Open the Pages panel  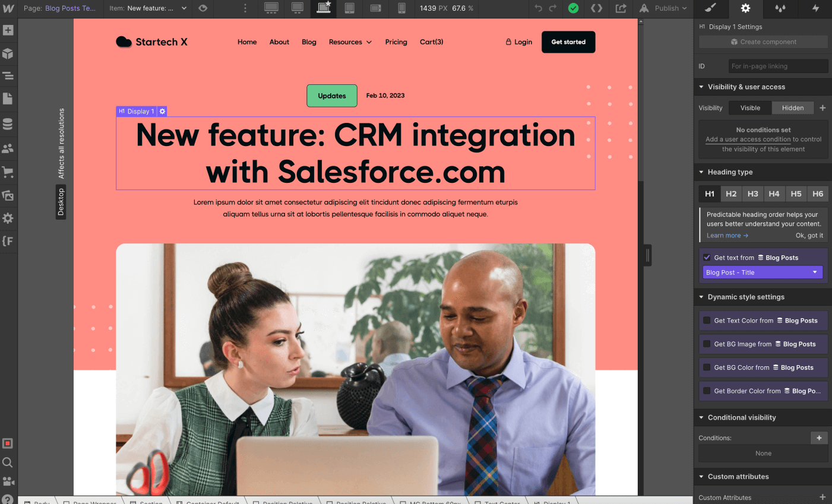point(8,99)
